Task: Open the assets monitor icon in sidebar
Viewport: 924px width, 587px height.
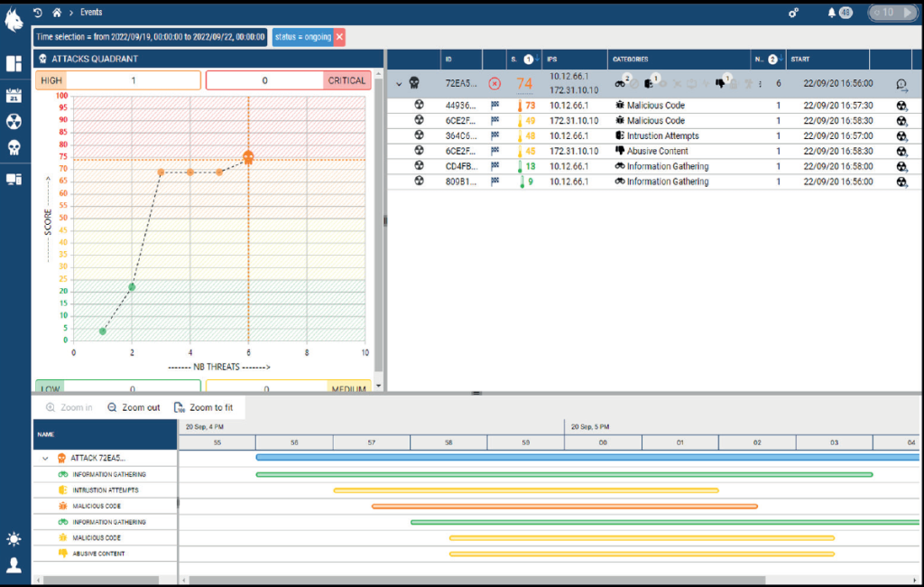Action: (x=14, y=179)
